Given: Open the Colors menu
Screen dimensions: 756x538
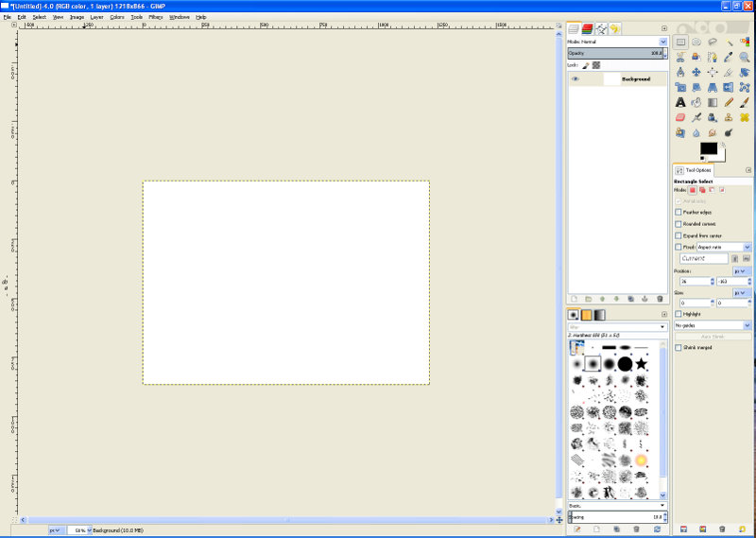Looking at the screenshot, I should click(x=116, y=17).
